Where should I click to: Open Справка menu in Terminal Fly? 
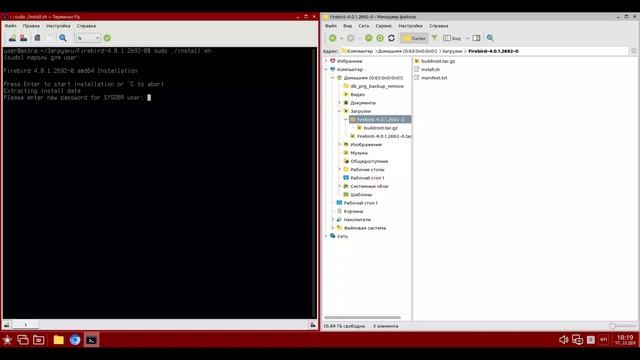point(86,26)
